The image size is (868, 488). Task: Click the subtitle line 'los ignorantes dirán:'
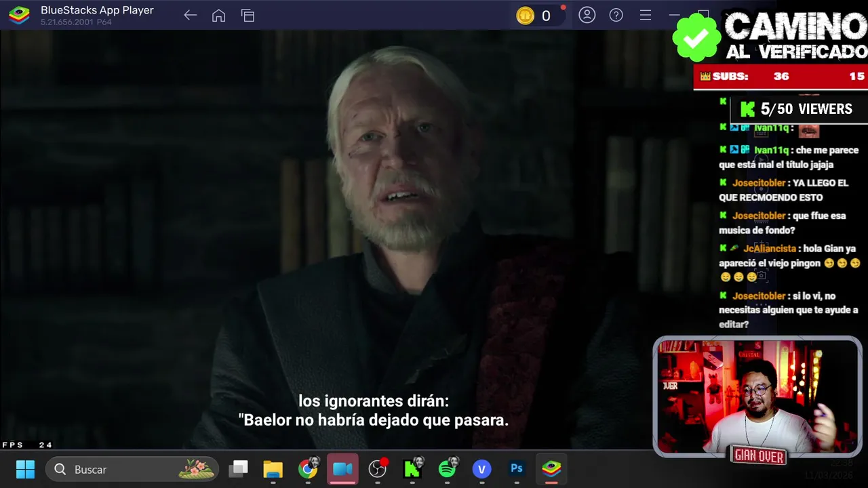tap(374, 401)
